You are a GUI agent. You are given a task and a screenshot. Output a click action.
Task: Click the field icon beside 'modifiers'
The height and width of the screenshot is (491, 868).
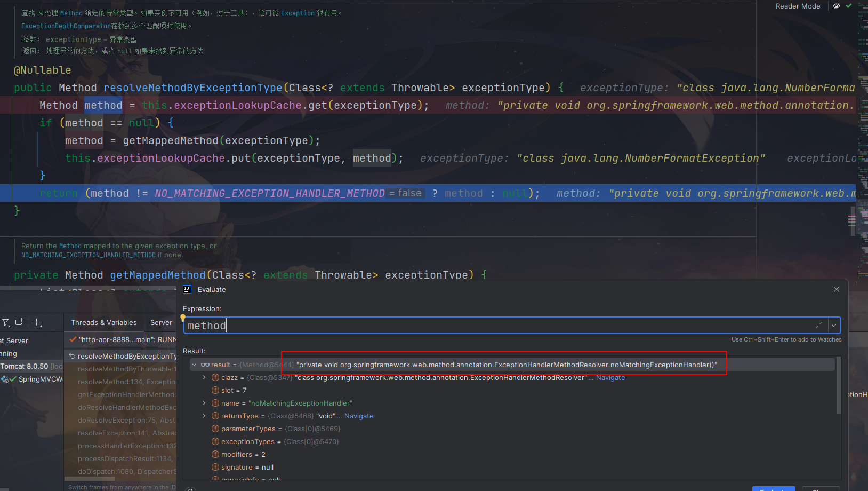point(215,454)
